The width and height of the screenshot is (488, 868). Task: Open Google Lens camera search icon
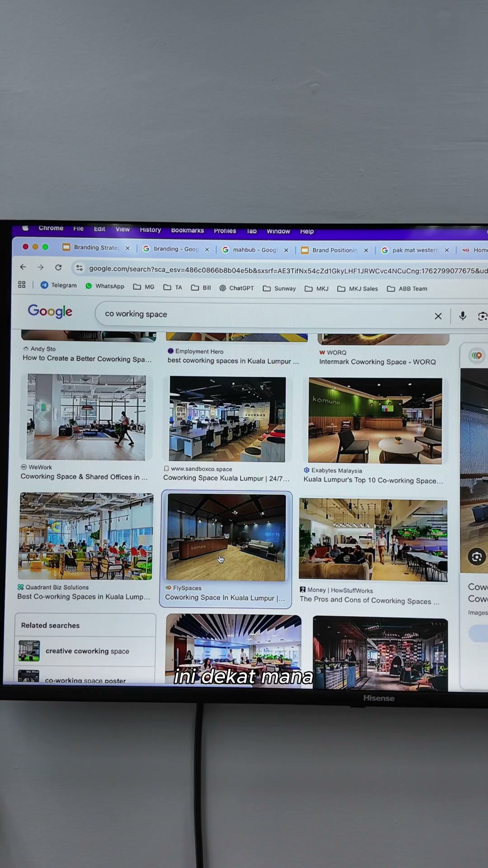[x=482, y=316]
